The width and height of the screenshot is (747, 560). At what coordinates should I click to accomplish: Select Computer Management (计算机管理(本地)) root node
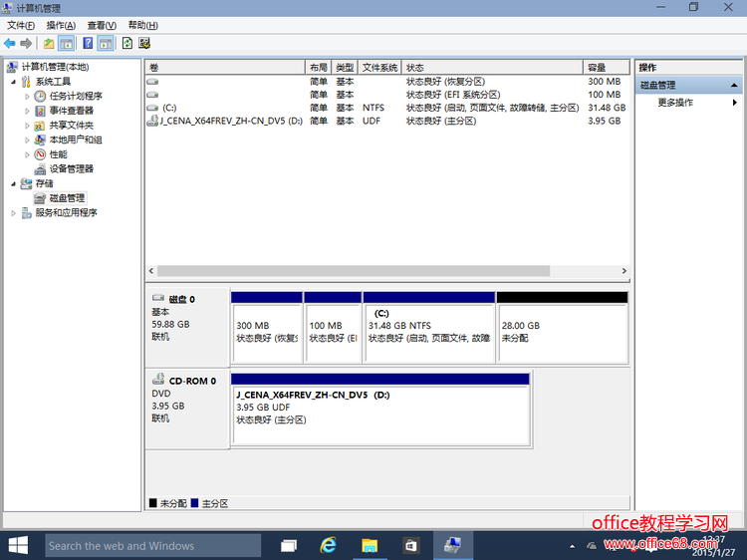pyautogui.click(x=55, y=67)
